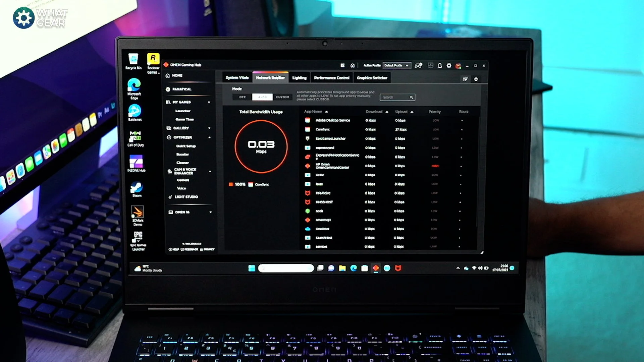Open LIGHT STUDIO in the sidebar
The image size is (644, 362).
pyautogui.click(x=183, y=197)
